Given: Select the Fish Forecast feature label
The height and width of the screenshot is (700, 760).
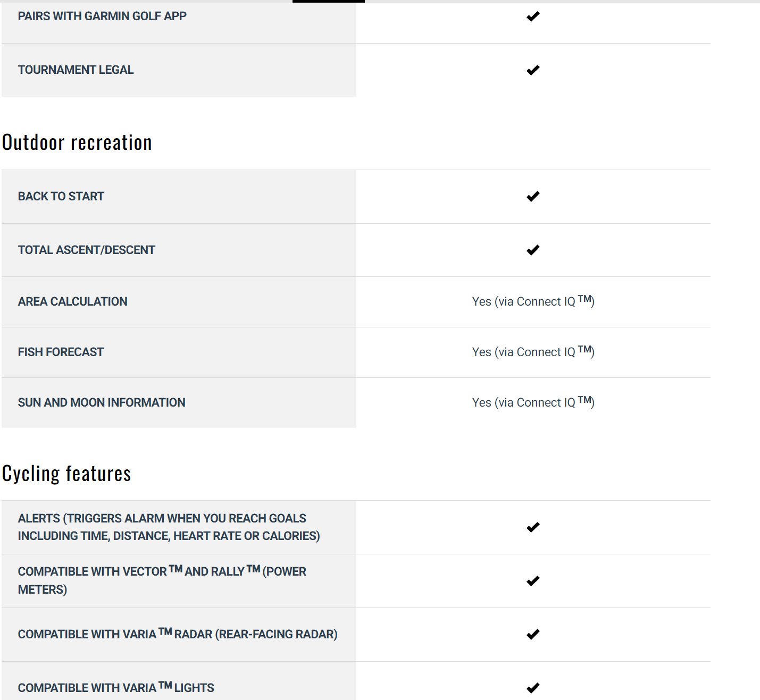Looking at the screenshot, I should [61, 352].
